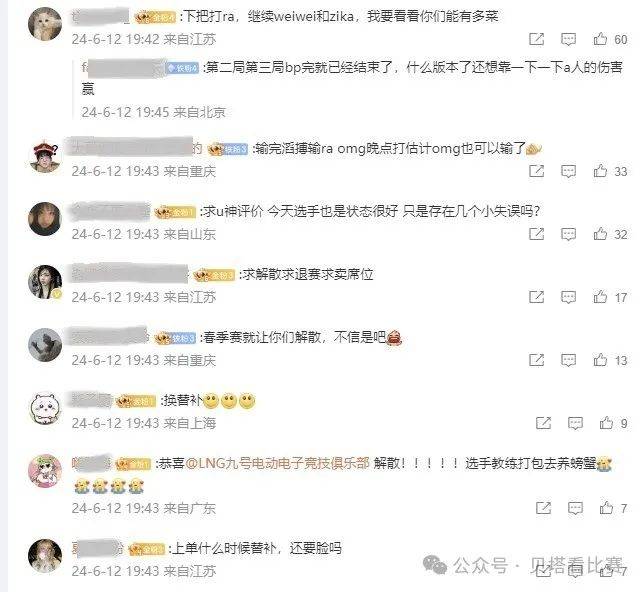Open the @LNG九号电动电子竞技俱乐部 mention link
The width and height of the screenshot is (644, 592).
(x=278, y=463)
